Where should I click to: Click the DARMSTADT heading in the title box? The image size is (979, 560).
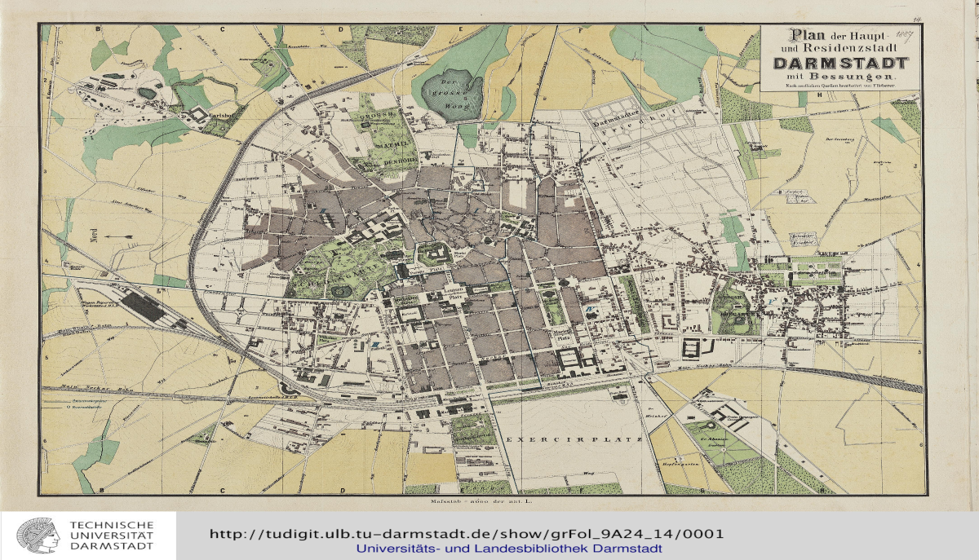coord(840,63)
